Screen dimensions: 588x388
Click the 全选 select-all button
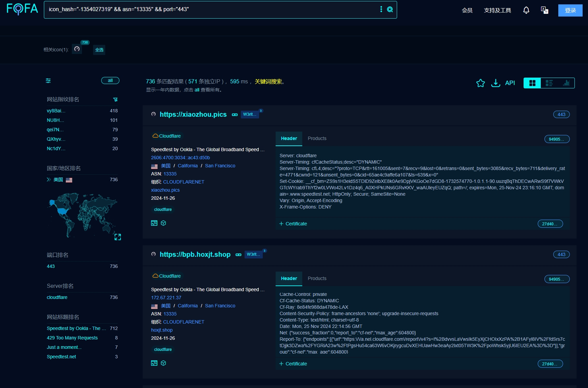(x=99, y=50)
